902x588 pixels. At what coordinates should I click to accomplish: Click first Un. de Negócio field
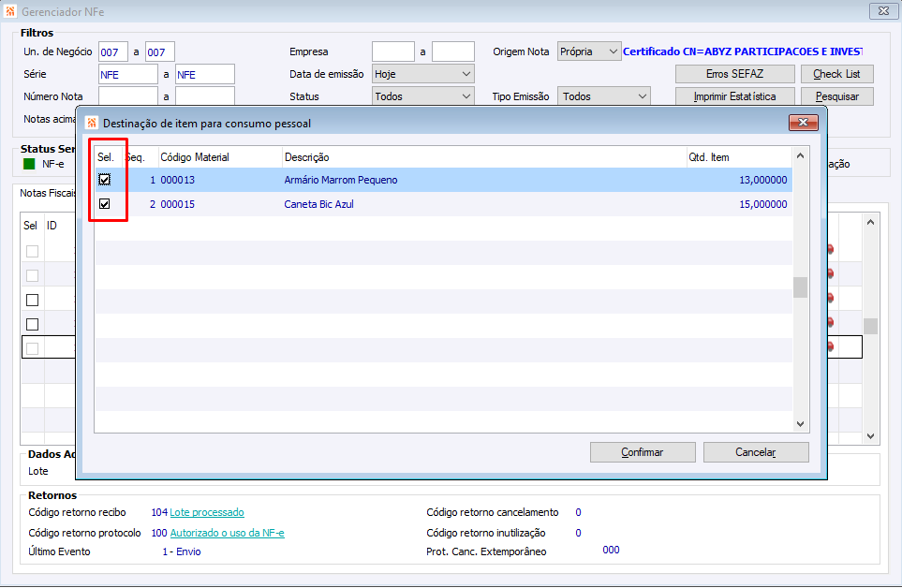[x=112, y=52]
